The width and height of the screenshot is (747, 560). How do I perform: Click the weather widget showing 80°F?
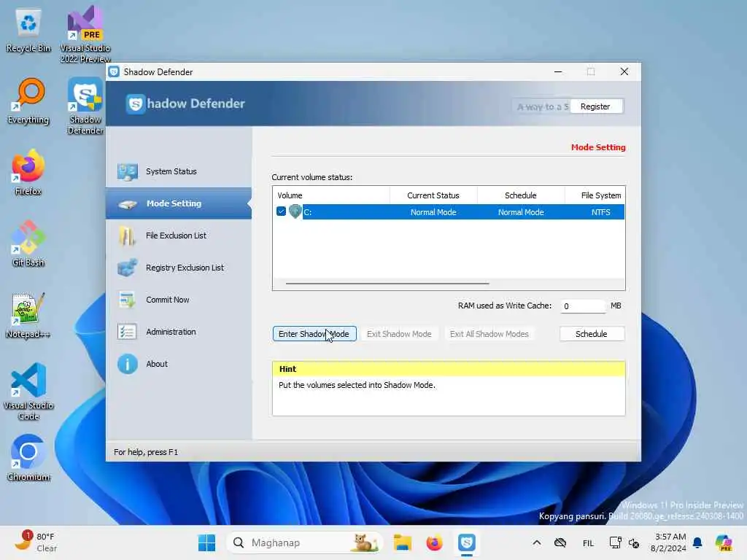[36, 542]
